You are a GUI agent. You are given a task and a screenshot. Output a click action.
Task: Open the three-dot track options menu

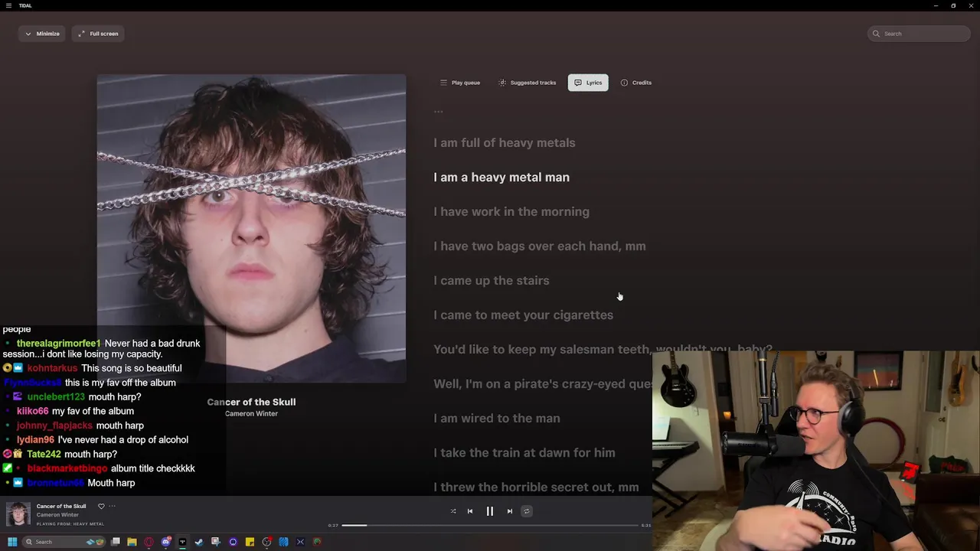coord(112,506)
